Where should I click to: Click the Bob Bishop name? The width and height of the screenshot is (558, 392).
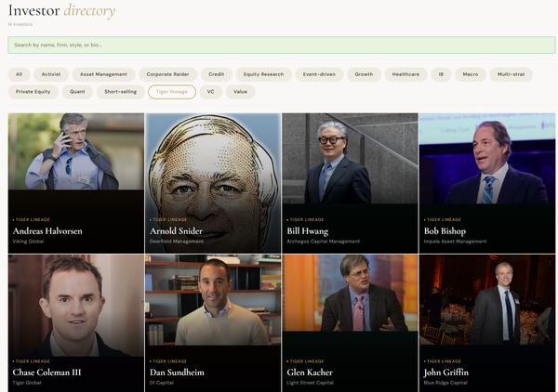pyautogui.click(x=445, y=231)
